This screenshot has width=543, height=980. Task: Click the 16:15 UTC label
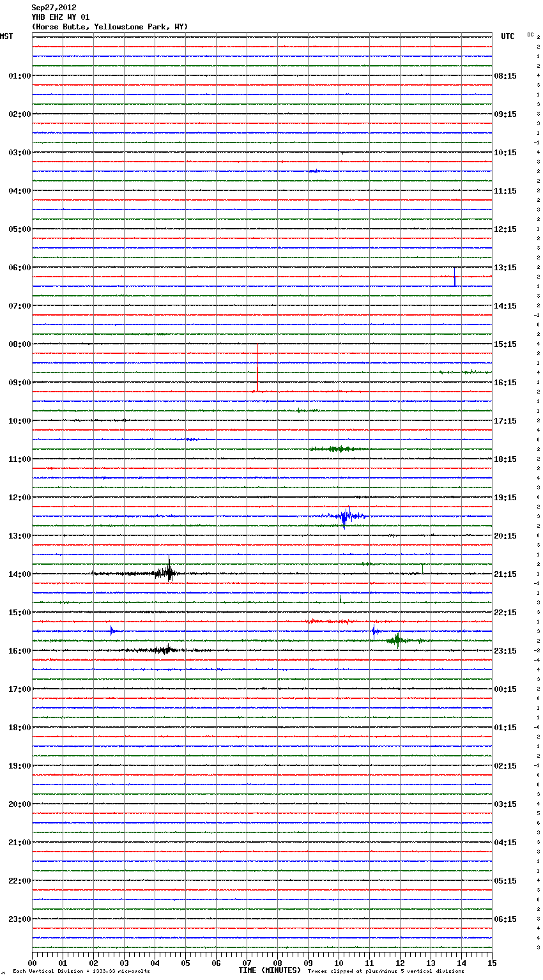tap(505, 383)
